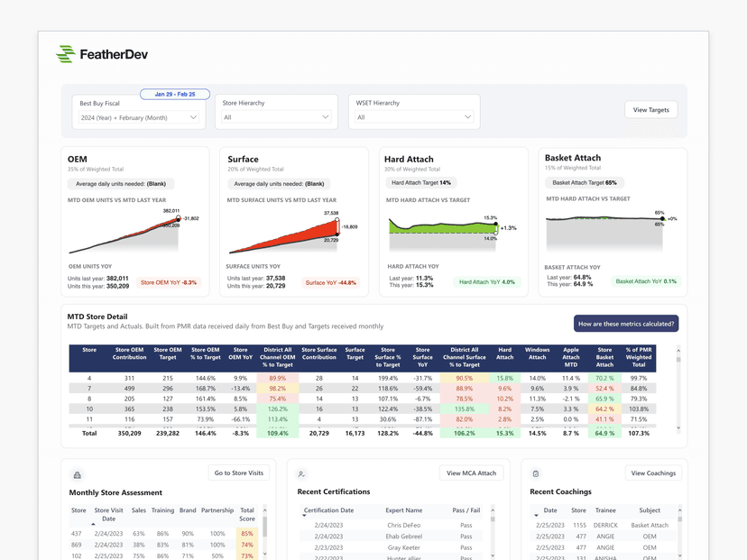Open the Store Hierarchy dropdown
This screenshot has width=747, height=560.
coord(276,115)
